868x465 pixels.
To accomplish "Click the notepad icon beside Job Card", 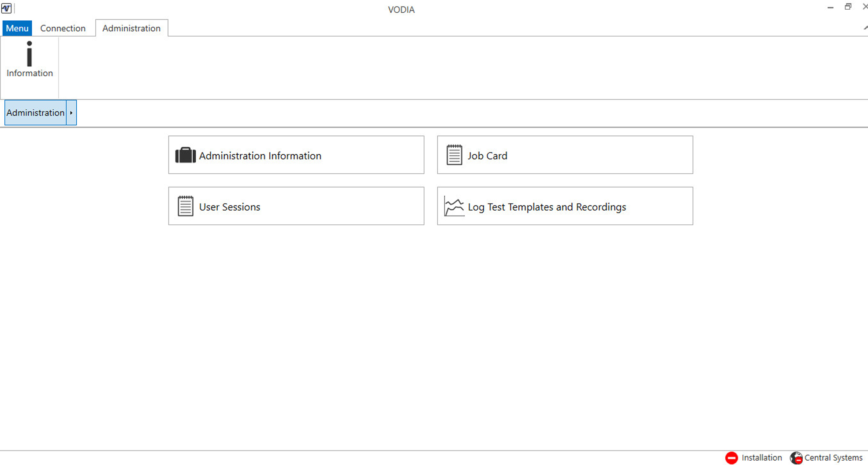I will pos(454,155).
